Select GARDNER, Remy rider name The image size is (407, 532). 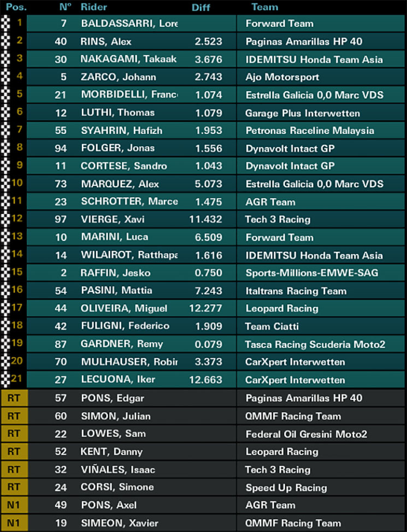click(x=122, y=344)
